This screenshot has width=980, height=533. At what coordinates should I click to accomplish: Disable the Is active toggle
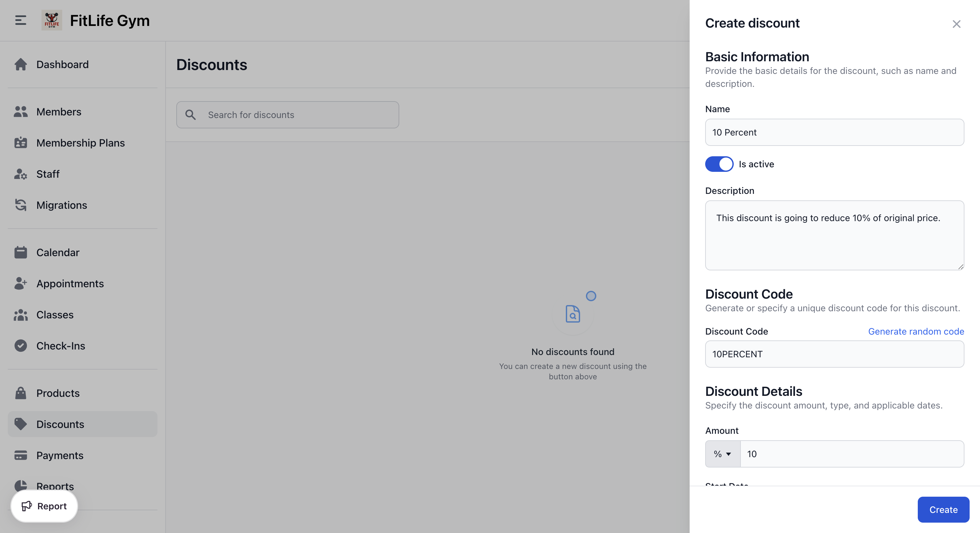pos(719,164)
